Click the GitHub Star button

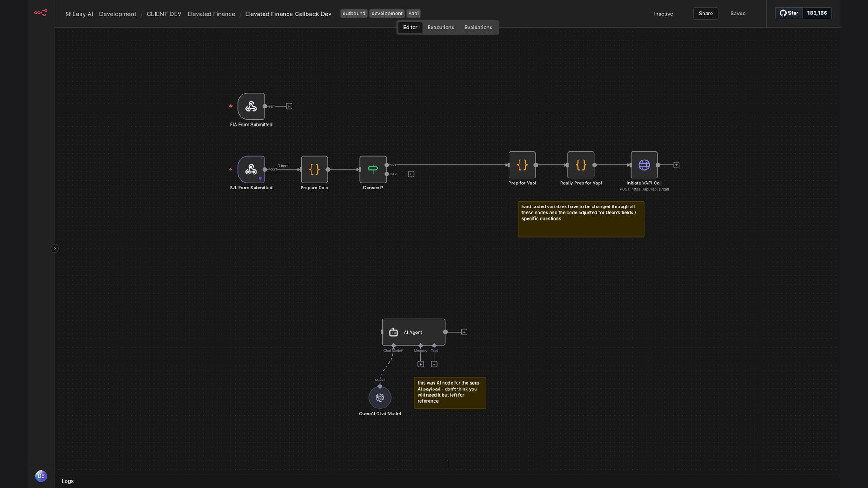789,13
